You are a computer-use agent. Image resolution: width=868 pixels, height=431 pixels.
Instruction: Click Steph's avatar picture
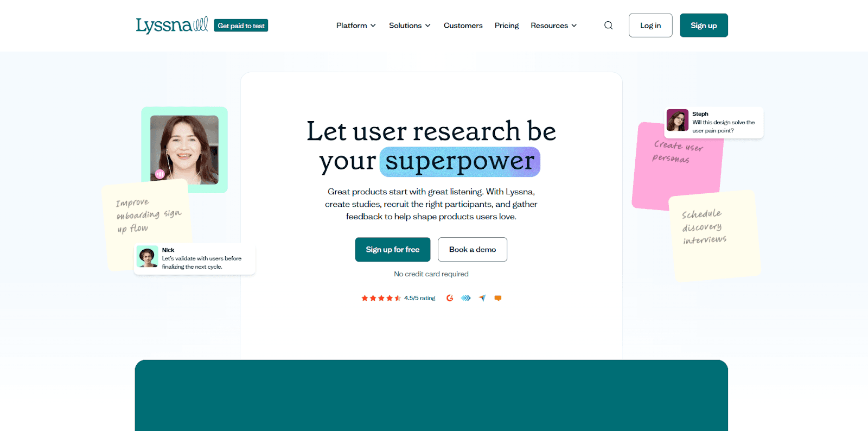(x=678, y=120)
